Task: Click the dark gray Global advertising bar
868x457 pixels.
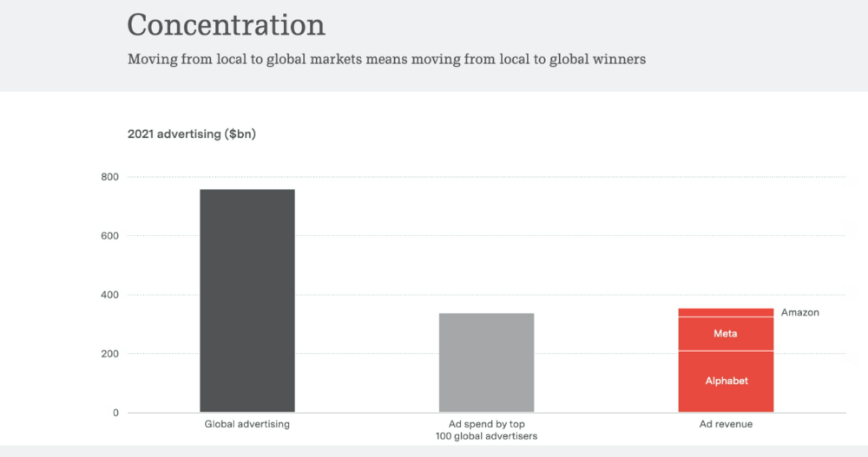Action: (247, 300)
